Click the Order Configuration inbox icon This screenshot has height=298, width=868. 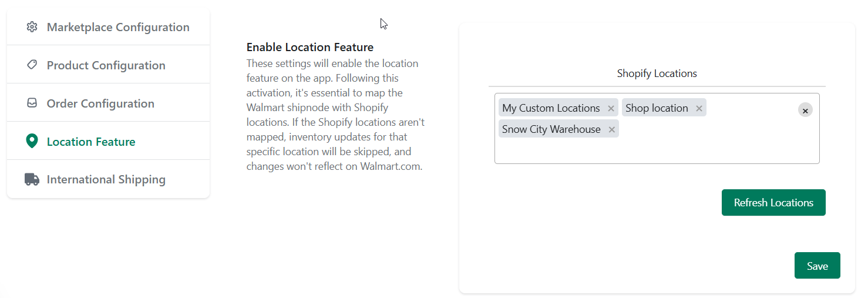point(32,103)
